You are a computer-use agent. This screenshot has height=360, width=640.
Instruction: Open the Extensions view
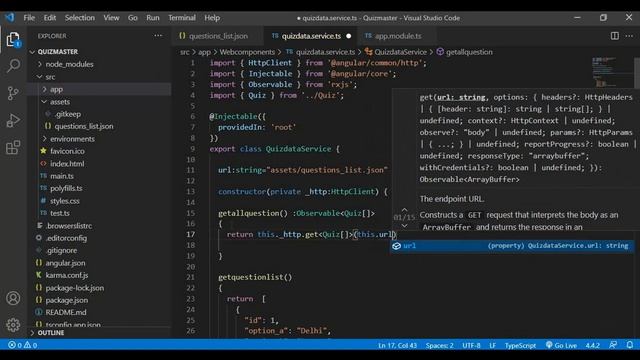point(13,147)
